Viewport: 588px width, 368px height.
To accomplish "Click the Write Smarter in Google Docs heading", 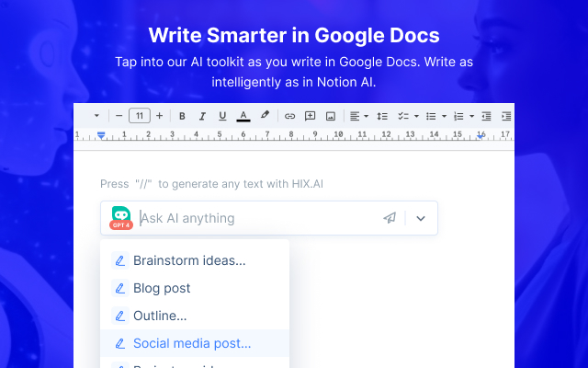I will pyautogui.click(x=294, y=35).
